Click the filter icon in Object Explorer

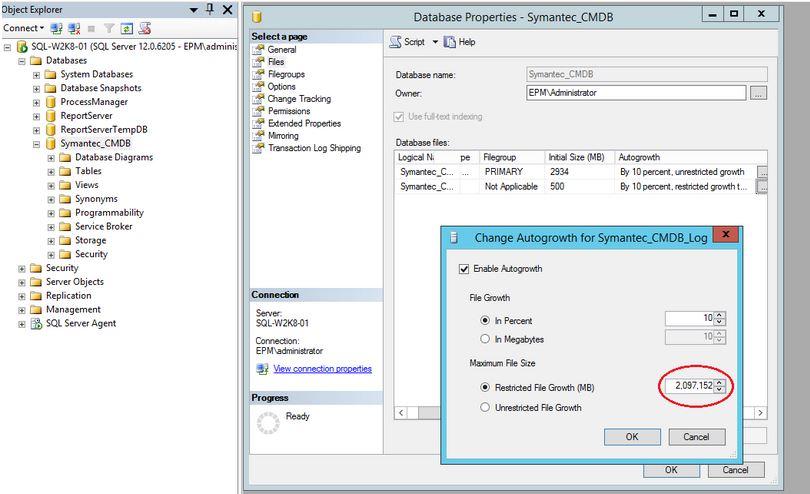[110, 29]
